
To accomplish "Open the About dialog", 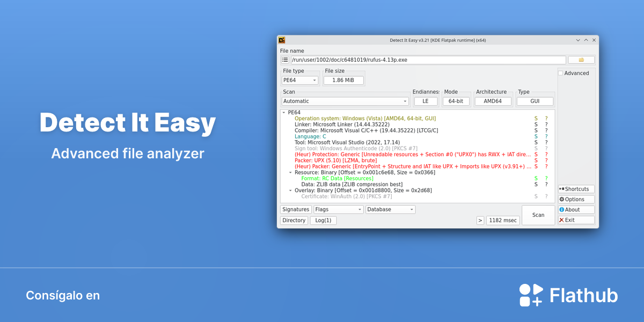I will click(x=576, y=210).
